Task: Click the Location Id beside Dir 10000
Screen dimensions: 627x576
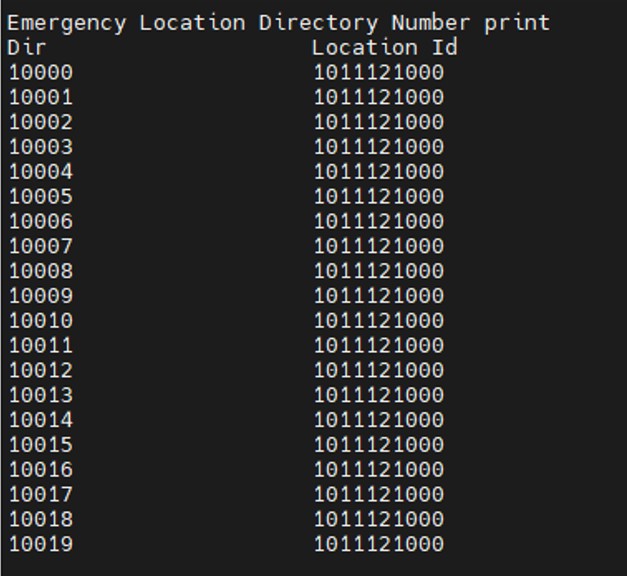Action: point(378,72)
